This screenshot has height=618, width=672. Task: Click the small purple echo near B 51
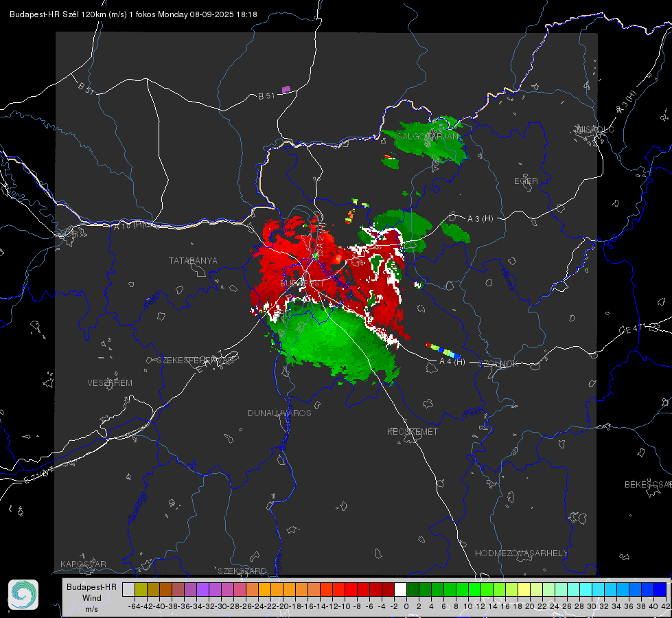tap(286, 89)
